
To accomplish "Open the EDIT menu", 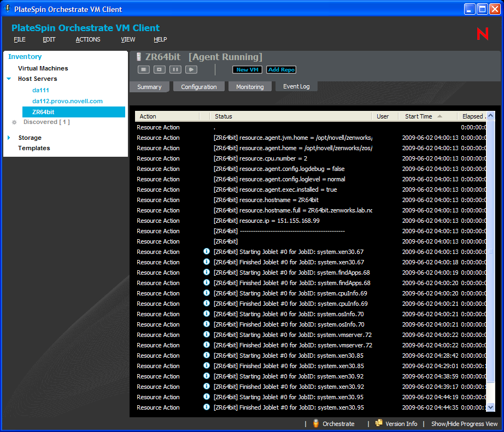I will click(49, 39).
